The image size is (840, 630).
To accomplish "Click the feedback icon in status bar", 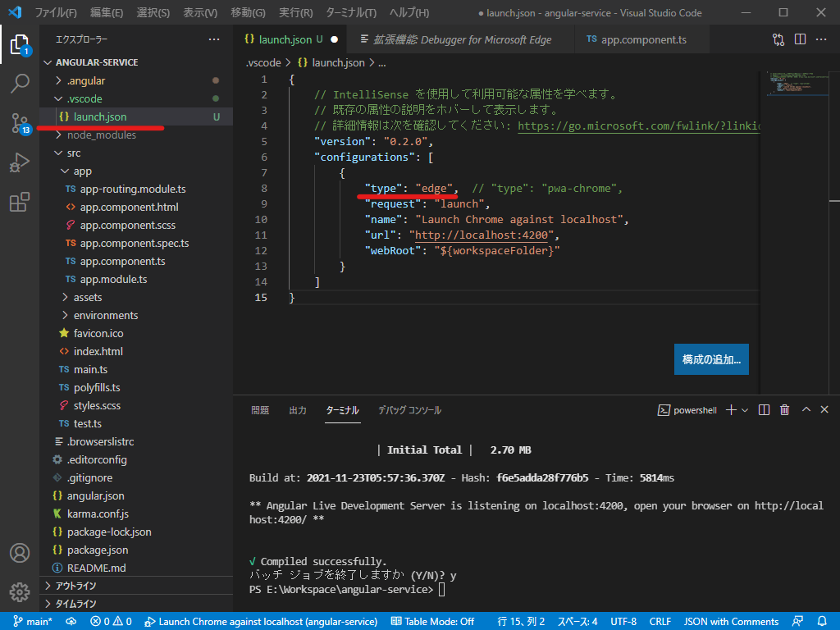I will coord(797,622).
